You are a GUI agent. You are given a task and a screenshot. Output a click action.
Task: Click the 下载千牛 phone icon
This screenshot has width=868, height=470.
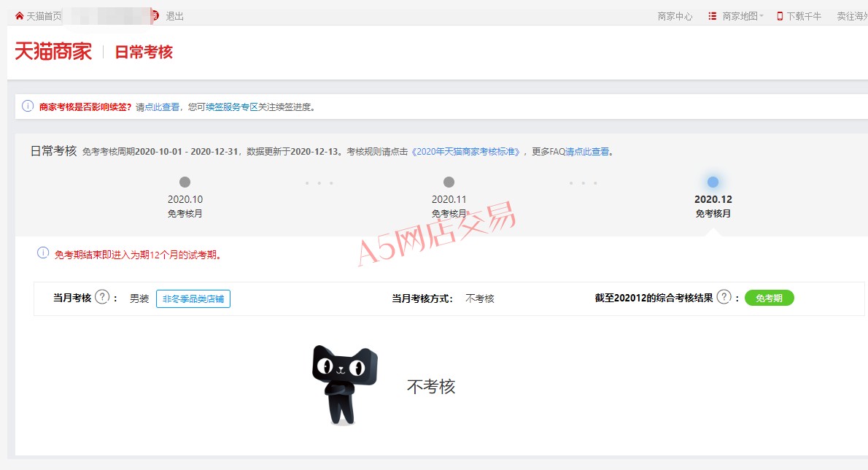(x=780, y=16)
